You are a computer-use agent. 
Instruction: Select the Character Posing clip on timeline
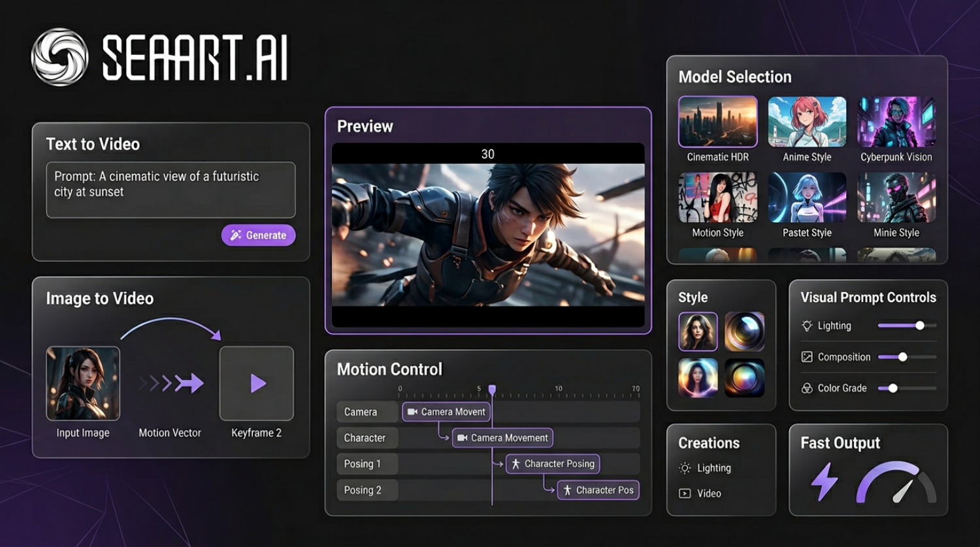(553, 464)
